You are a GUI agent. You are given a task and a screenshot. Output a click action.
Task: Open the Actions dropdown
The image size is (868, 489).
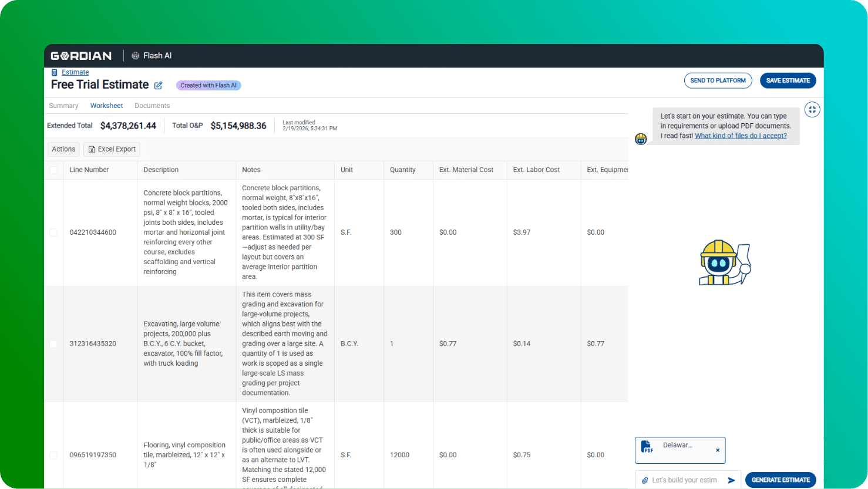click(63, 149)
